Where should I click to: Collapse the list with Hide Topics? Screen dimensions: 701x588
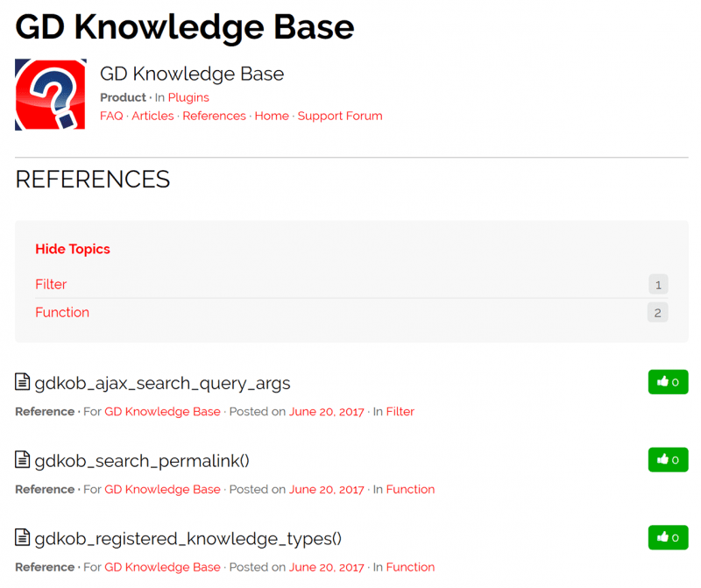[x=73, y=249]
